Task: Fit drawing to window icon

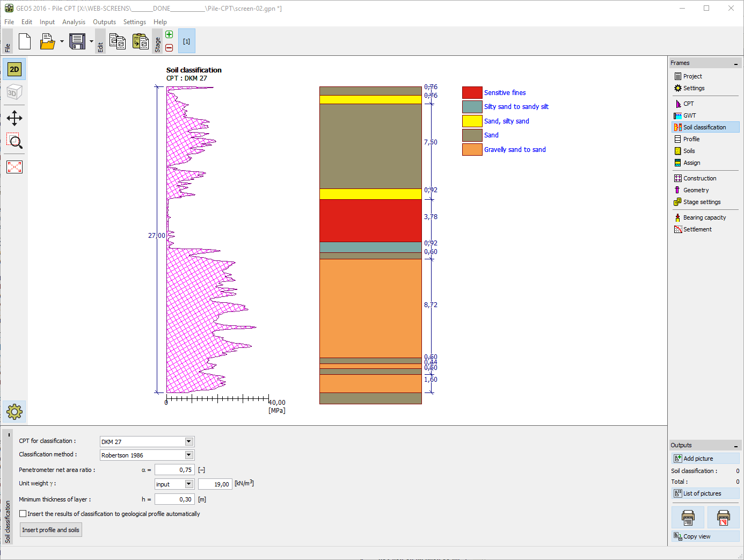Action: coord(14,167)
